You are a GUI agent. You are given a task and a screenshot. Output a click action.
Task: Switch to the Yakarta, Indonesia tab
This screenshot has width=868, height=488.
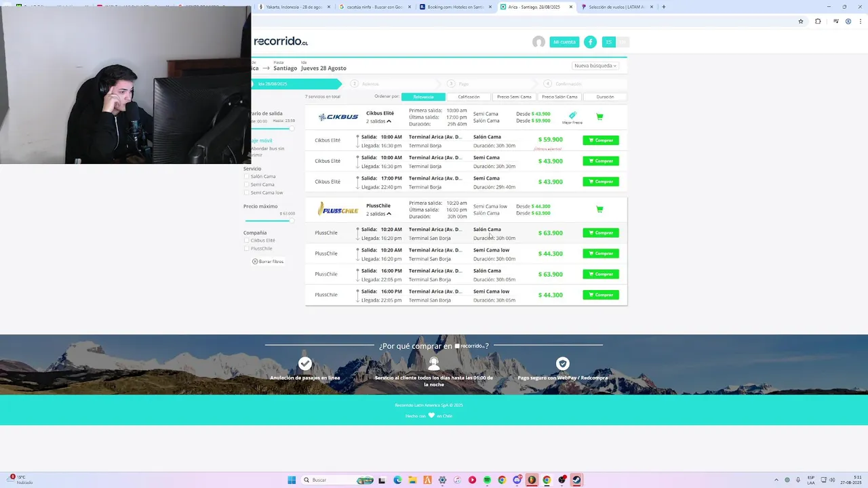[x=293, y=7]
